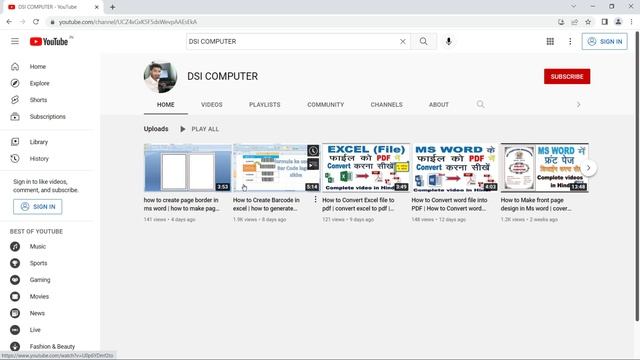Switch to the CHANNELS tab
Viewport: 640px width, 360px height.
click(x=387, y=105)
